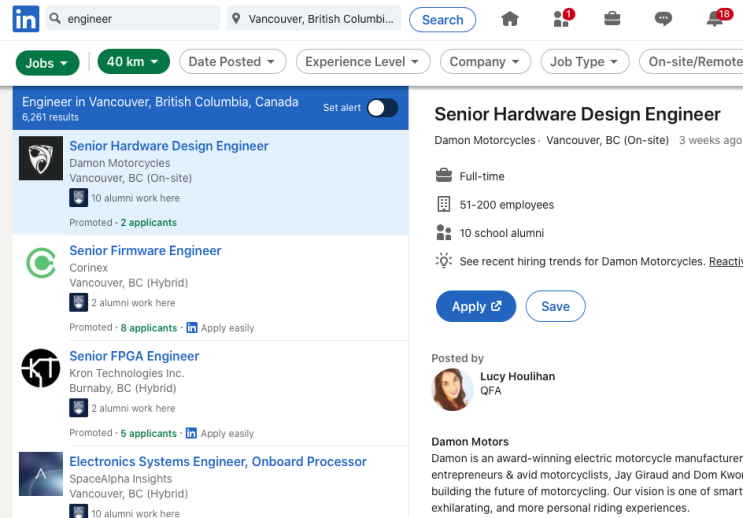This screenshot has height=518, width=743.
Task: Click '5 applicants' under Kron Technologies
Action: 148,433
